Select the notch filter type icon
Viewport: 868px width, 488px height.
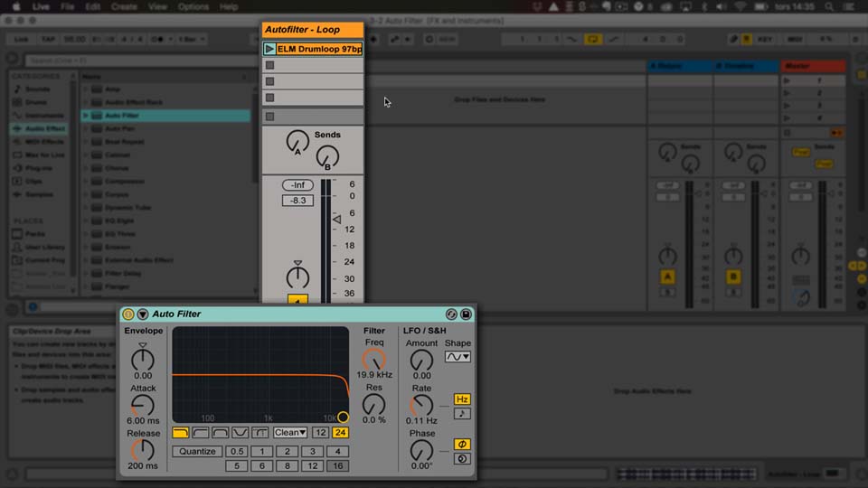pos(240,433)
